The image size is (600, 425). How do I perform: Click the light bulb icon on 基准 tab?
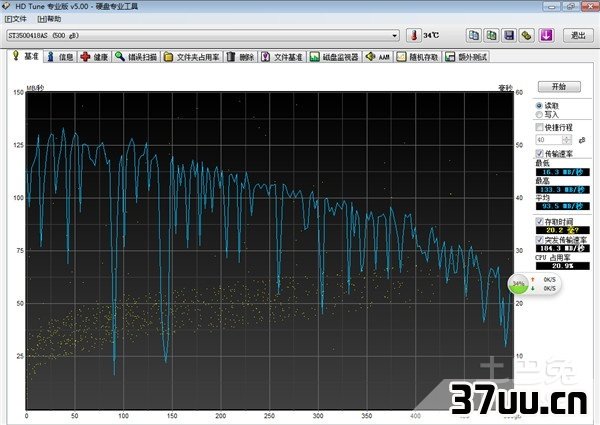coord(16,56)
